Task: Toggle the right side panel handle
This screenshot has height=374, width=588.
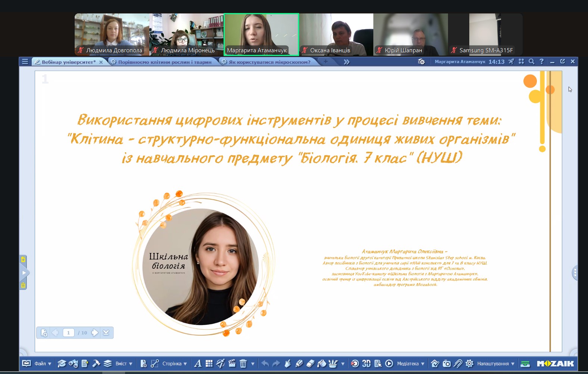Action: (x=575, y=273)
